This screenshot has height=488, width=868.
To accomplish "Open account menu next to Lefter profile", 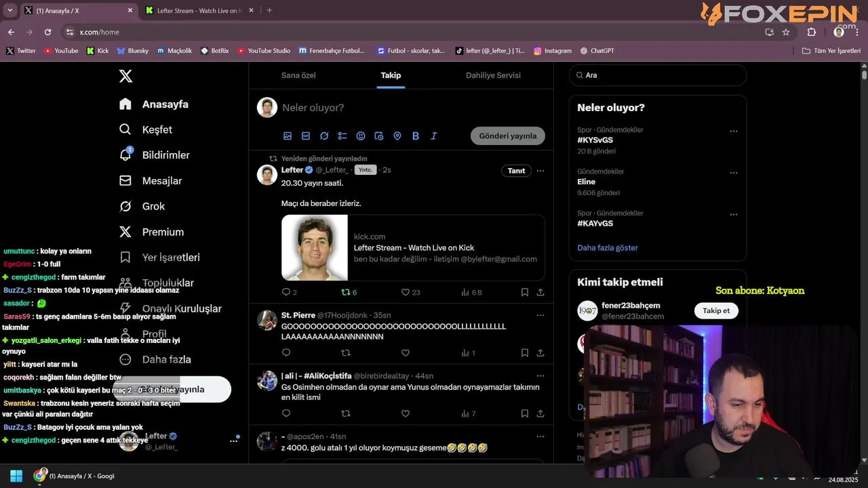I will [x=233, y=441].
